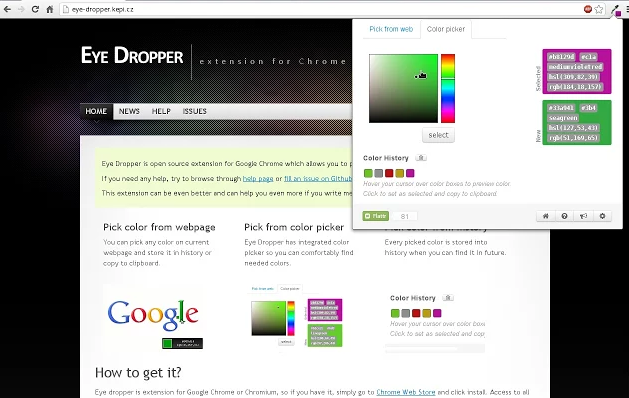The width and height of the screenshot is (629, 398).
Task: Click the green Flattr button
Action: (x=375, y=216)
